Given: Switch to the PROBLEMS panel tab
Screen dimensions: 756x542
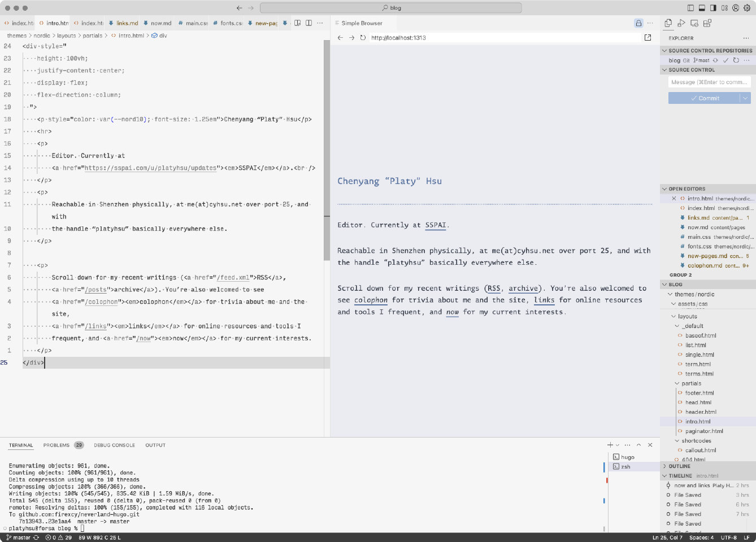Looking at the screenshot, I should 57,445.
